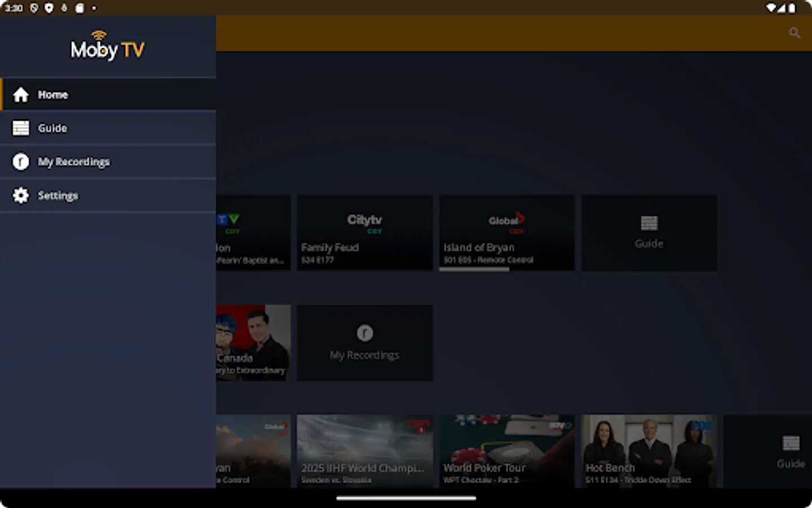This screenshot has height=508, width=812.
Task: Open Settings via the gear icon
Action: pyautogui.click(x=20, y=195)
